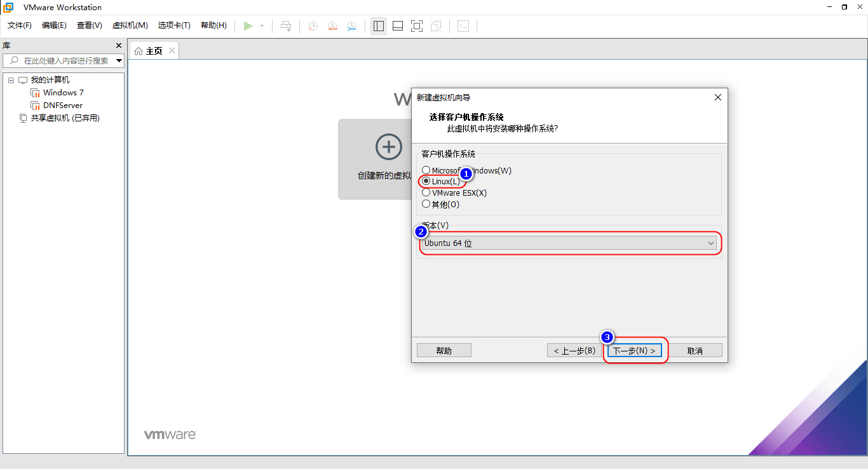Click the Revert to Snapshot icon
Screen dimensions: 868x469
[332, 26]
